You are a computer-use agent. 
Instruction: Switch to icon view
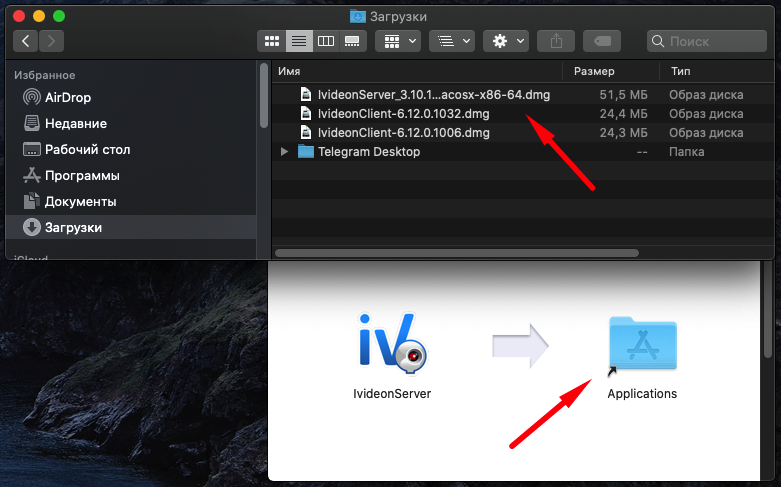coord(271,41)
